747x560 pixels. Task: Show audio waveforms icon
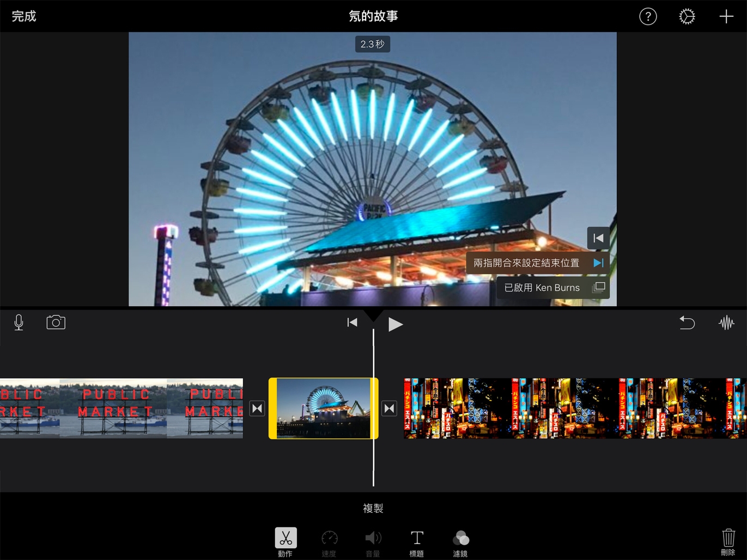pos(726,322)
